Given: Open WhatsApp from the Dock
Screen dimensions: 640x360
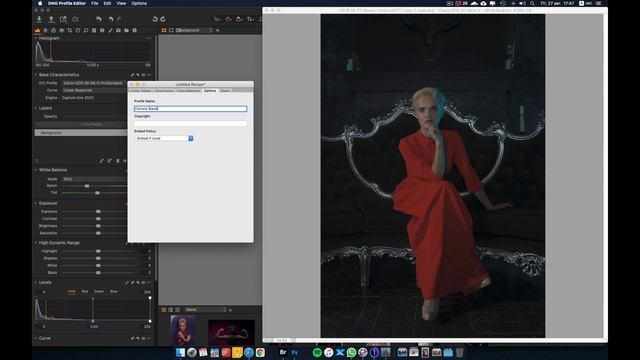Looking at the screenshot, I should pyautogui.click(x=351, y=352).
